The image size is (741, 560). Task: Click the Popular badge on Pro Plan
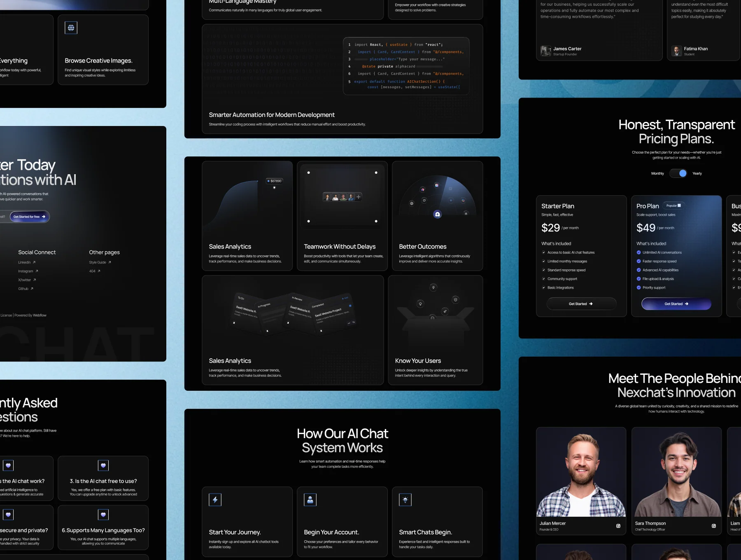click(x=673, y=205)
